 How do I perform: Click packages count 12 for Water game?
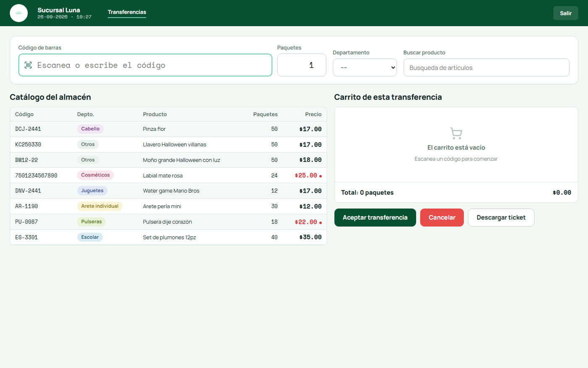coord(274,191)
